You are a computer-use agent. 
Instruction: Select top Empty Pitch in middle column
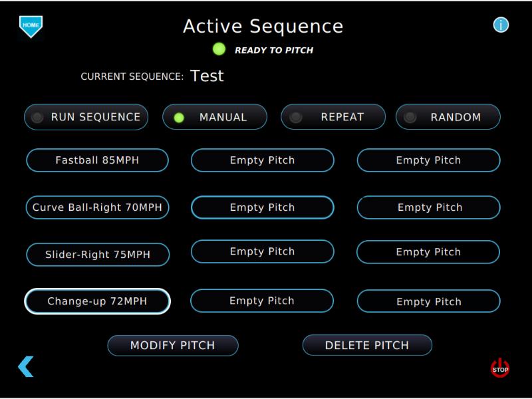(262, 160)
